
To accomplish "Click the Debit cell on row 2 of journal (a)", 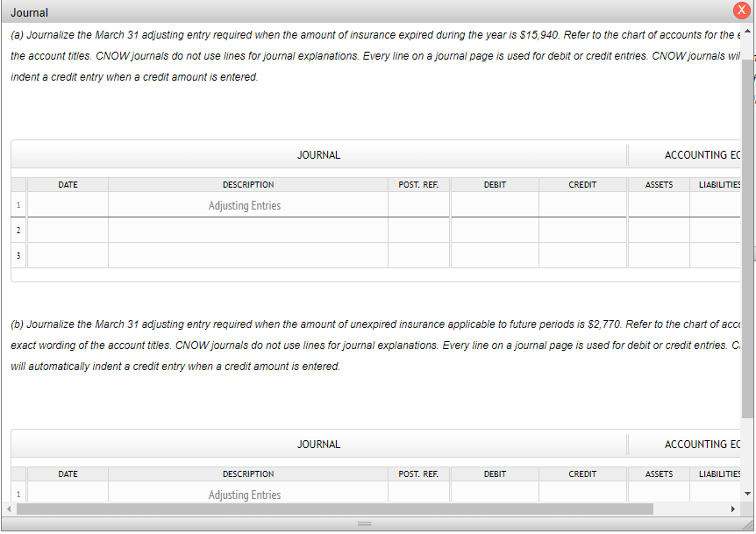I will [x=495, y=230].
